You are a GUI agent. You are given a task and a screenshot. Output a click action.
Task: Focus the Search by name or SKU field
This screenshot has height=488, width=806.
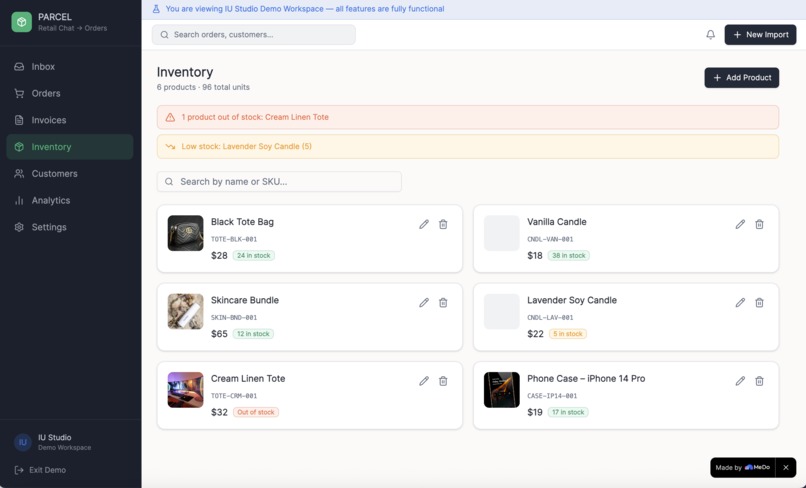tap(279, 182)
